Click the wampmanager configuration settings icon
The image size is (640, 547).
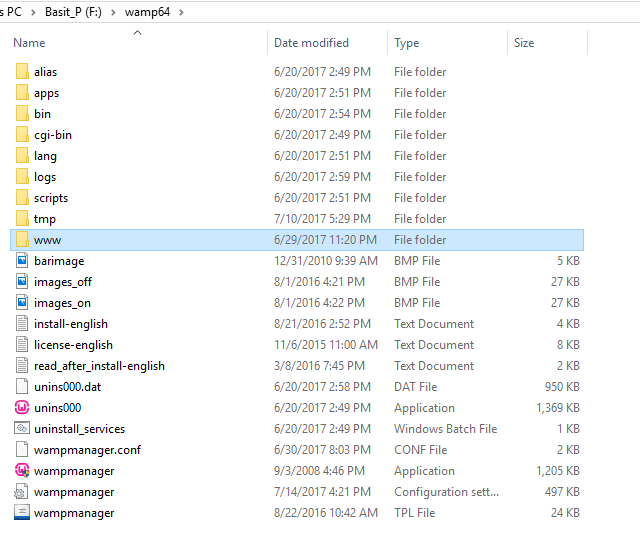[21, 491]
